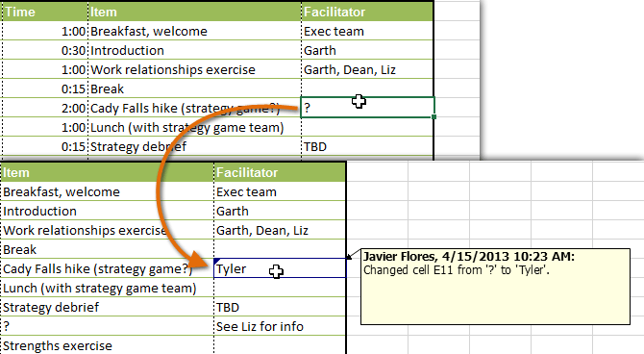Click the 1:00 time cell beside Lunch
Image resolution: width=644 pixels, height=354 pixels.
pyautogui.click(x=45, y=128)
